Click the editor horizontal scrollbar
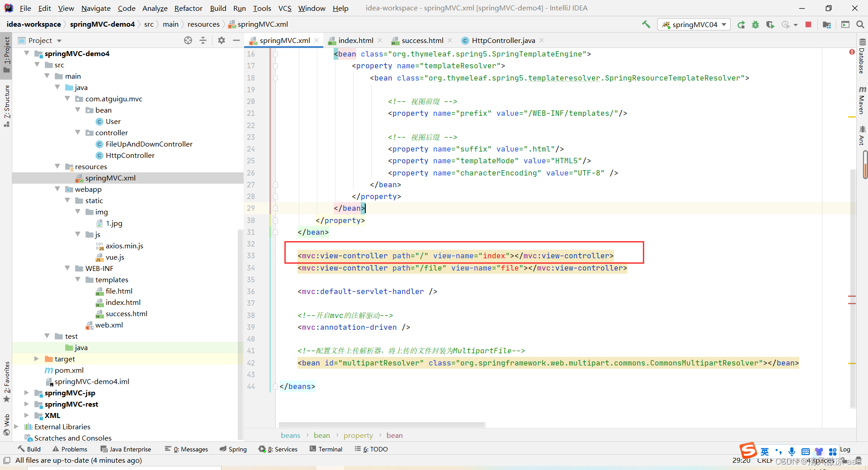 [382, 425]
